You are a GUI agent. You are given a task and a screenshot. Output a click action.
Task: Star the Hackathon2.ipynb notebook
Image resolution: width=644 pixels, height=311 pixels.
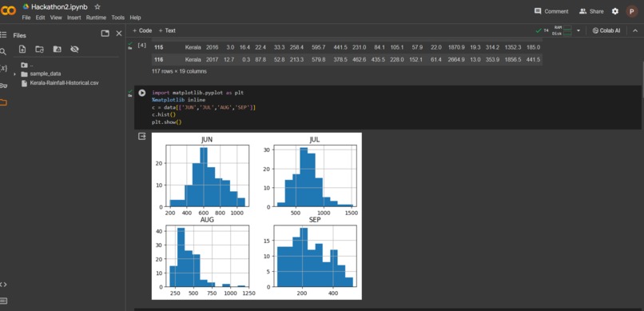[x=97, y=6]
